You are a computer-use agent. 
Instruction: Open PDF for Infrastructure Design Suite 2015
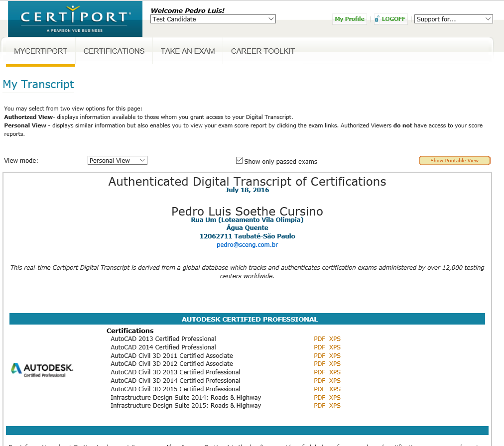click(319, 406)
